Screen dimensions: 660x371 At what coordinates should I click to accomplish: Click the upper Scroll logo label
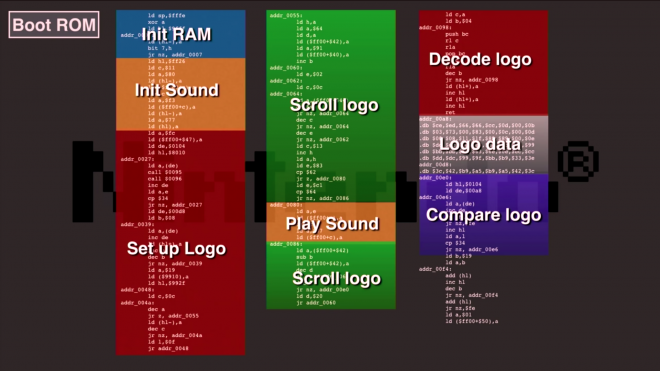tap(334, 105)
